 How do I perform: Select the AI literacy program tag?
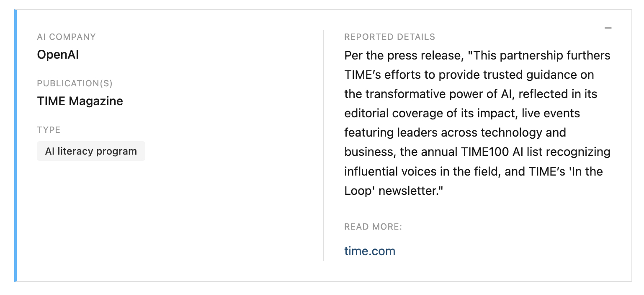point(91,151)
